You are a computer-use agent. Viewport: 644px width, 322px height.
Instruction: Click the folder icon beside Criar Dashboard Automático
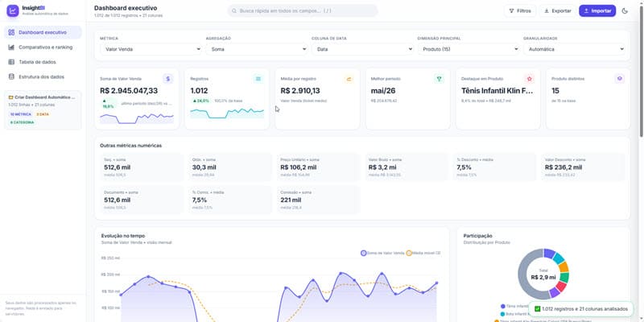coord(11,97)
